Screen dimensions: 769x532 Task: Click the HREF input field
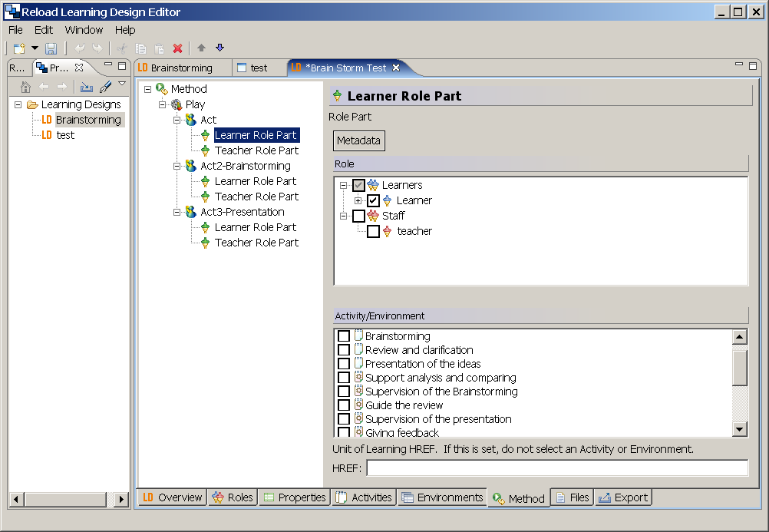556,468
